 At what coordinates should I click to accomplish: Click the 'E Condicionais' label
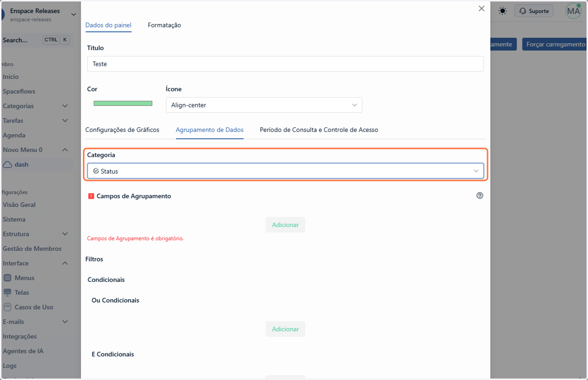[113, 354]
